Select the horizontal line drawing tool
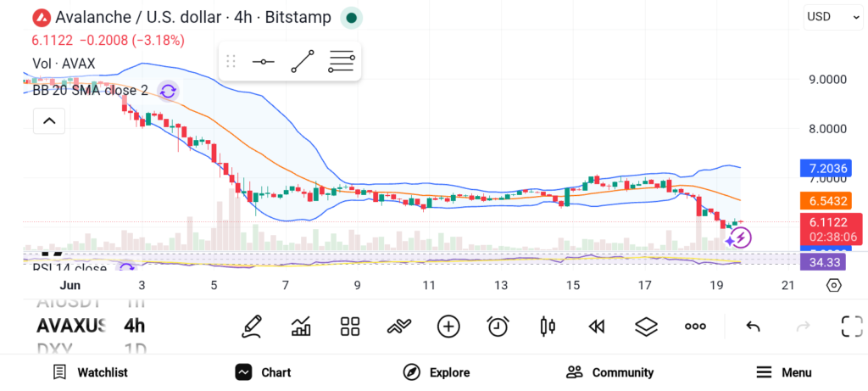The width and height of the screenshot is (868, 391). [x=263, y=61]
